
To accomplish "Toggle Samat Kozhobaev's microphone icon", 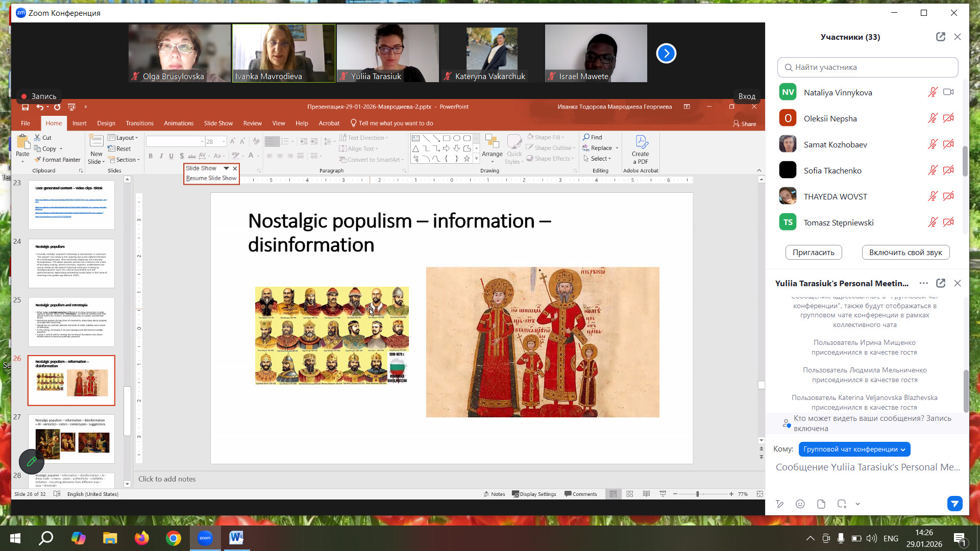I will 932,144.
